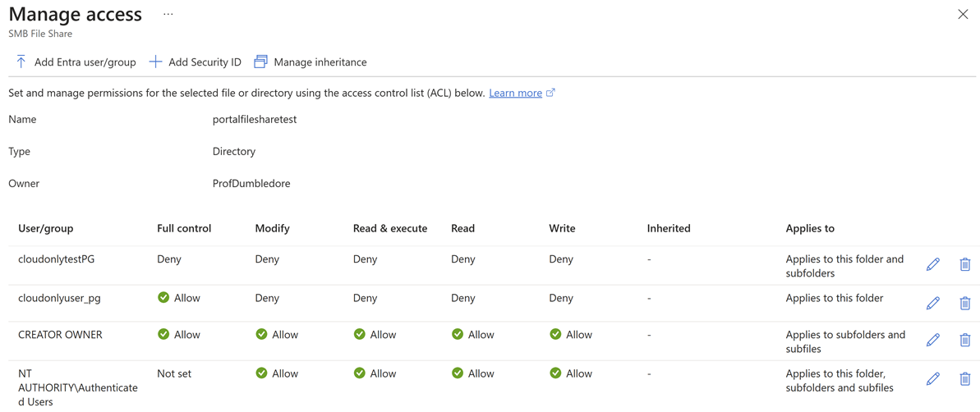The image size is (980, 412).
Task: Select the cloudonlytestPG row name
Action: (x=57, y=259)
